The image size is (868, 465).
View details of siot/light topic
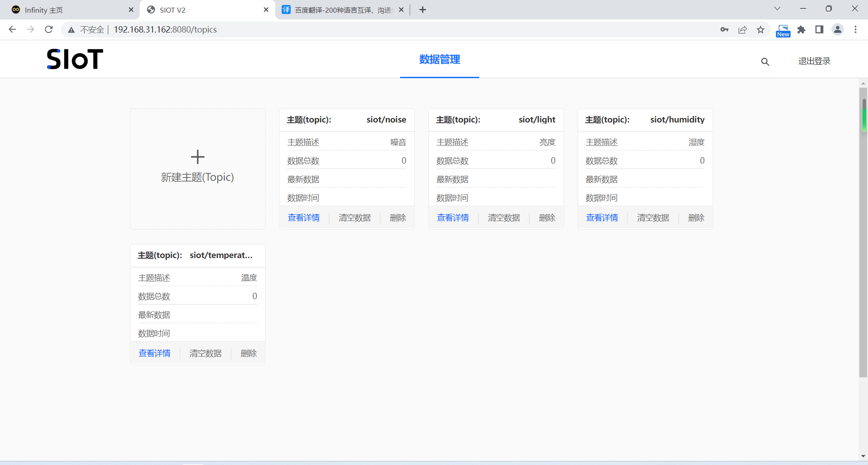[x=453, y=218]
